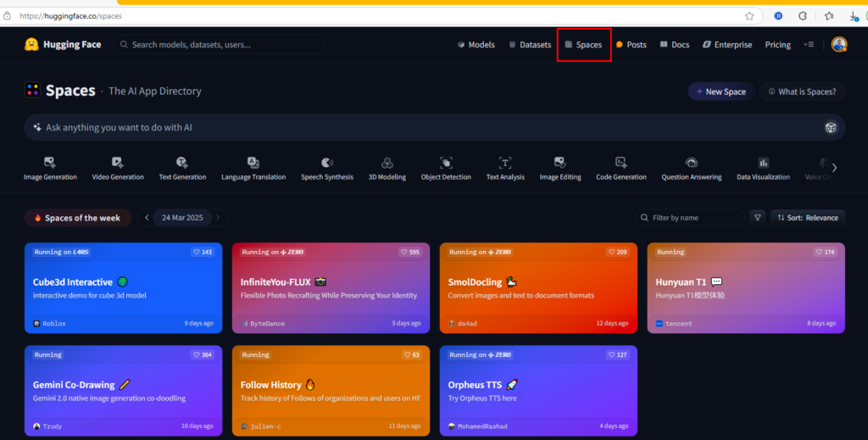Image resolution: width=868 pixels, height=440 pixels.
Task: Click the user profile avatar
Action: (x=839, y=44)
